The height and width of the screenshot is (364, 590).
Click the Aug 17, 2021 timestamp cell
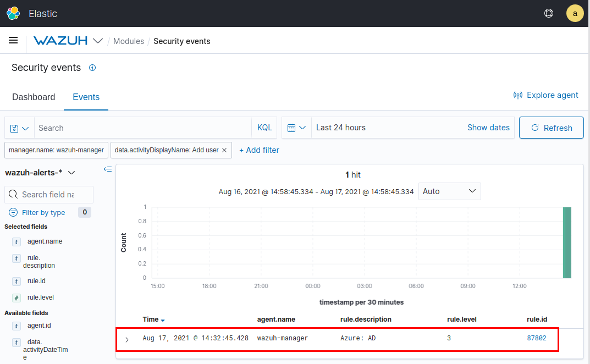click(x=195, y=338)
